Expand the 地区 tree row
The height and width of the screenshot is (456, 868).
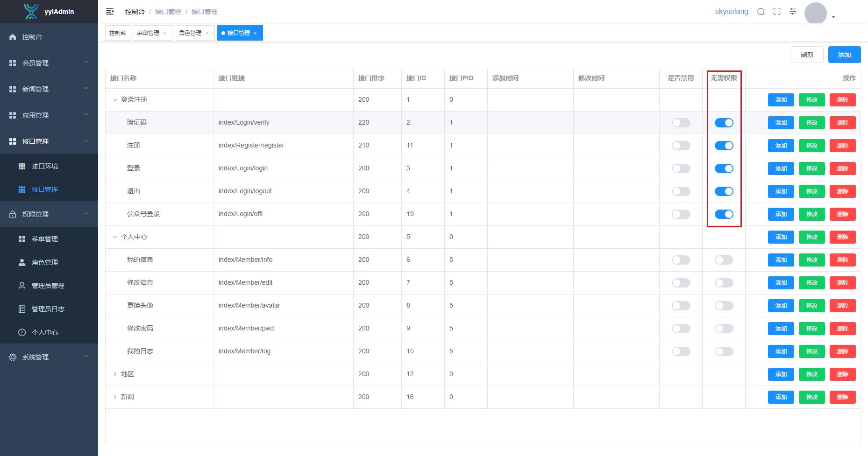click(x=115, y=374)
